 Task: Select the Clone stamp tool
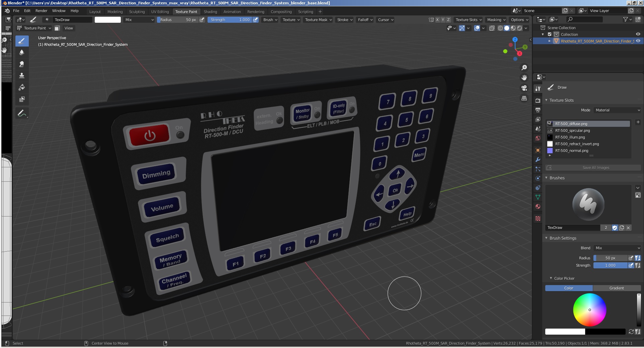pyautogui.click(x=22, y=76)
